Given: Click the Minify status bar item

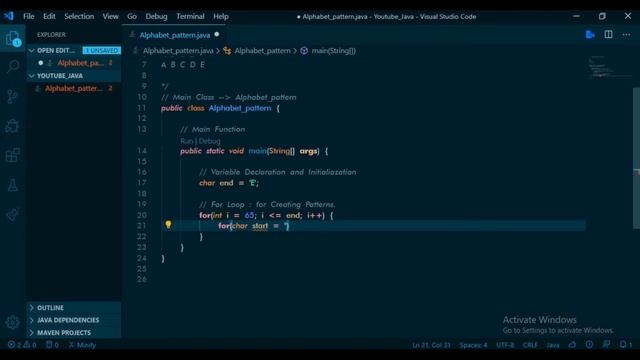Looking at the screenshot, I should (82, 345).
